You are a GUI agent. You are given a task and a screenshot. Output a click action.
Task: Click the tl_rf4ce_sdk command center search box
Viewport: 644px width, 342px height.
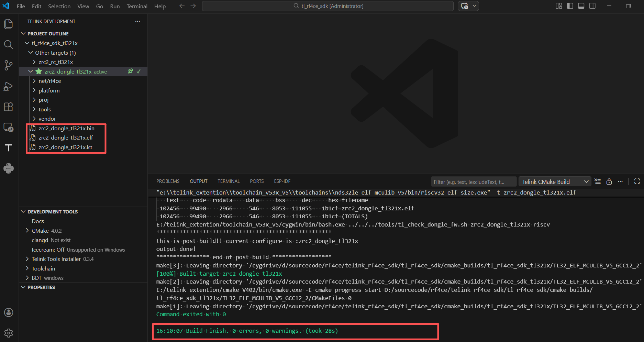[x=328, y=6]
